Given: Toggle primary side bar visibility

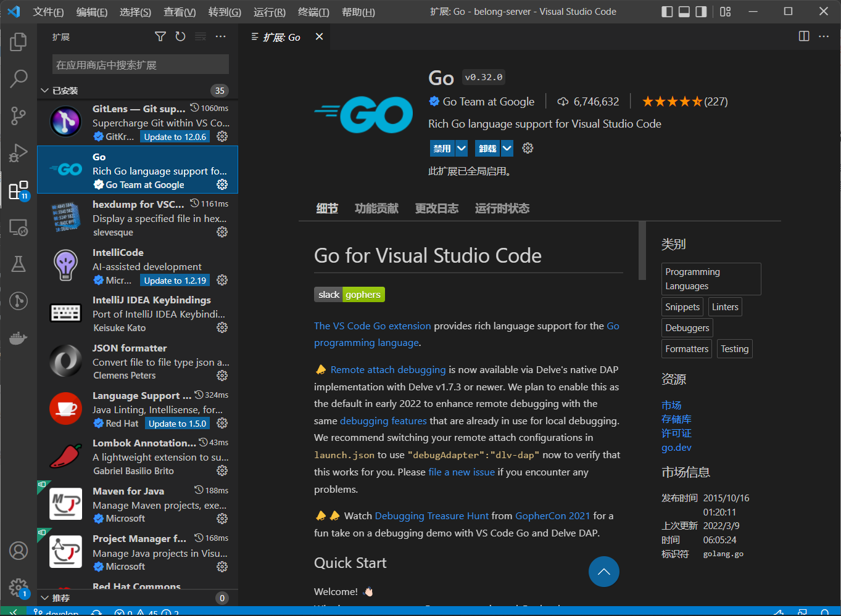Looking at the screenshot, I should [x=667, y=12].
